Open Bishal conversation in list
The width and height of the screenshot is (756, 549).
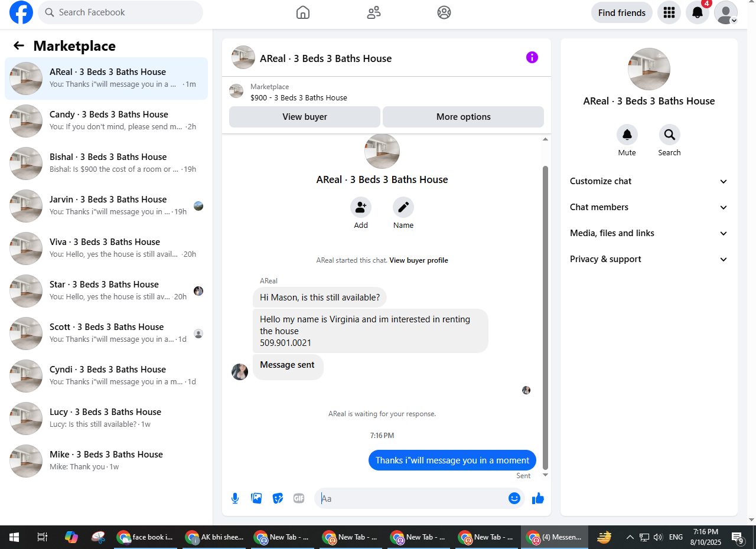point(106,164)
